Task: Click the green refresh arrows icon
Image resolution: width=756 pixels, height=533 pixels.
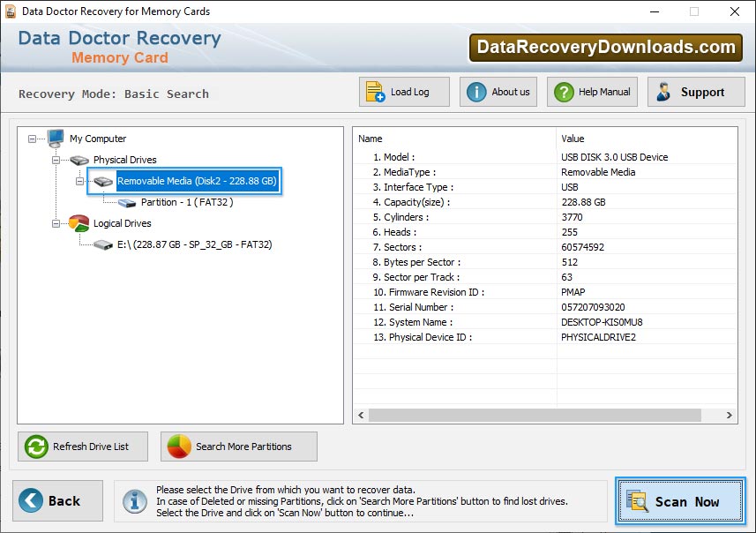Action: [36, 447]
